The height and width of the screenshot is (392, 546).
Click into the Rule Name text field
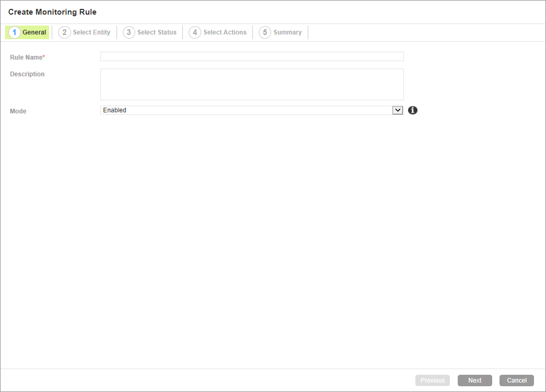pyautogui.click(x=252, y=56)
